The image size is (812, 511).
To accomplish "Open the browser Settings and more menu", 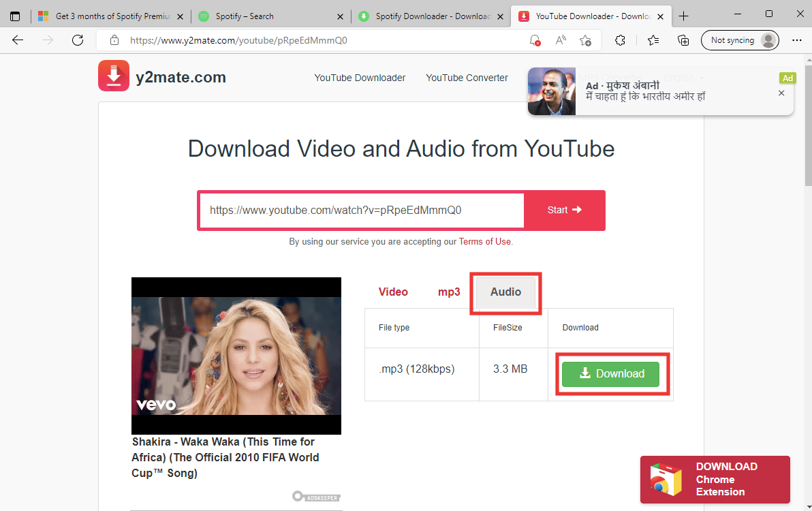I will coord(796,40).
